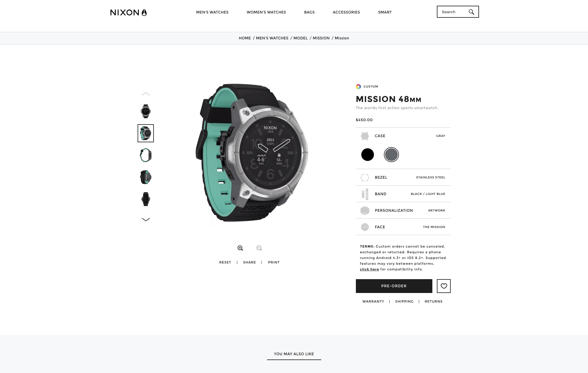Click the Nixon logo

point(128,12)
